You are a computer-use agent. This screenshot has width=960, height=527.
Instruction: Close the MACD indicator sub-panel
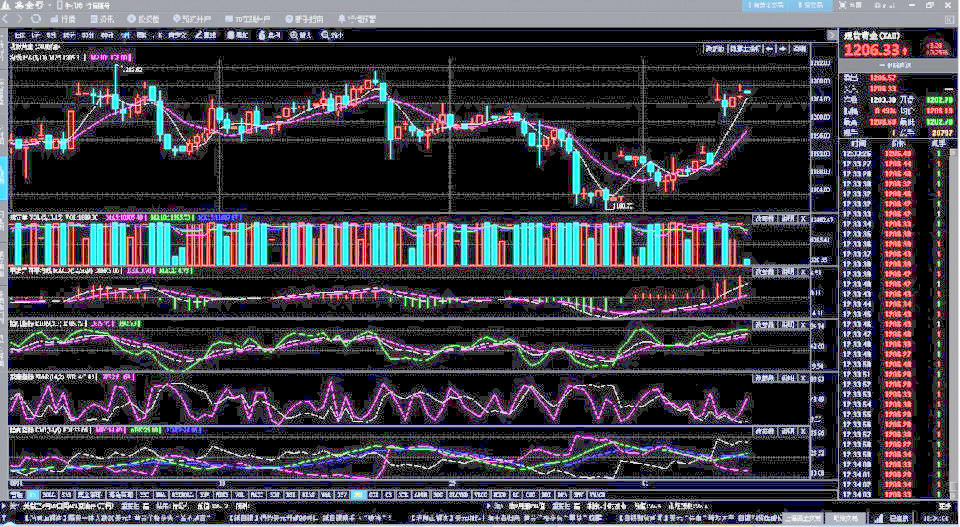click(x=804, y=270)
